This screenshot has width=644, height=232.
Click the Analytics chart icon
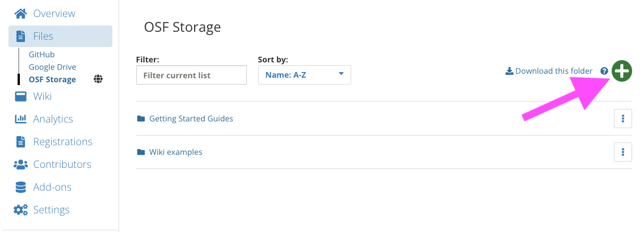pyautogui.click(x=20, y=119)
